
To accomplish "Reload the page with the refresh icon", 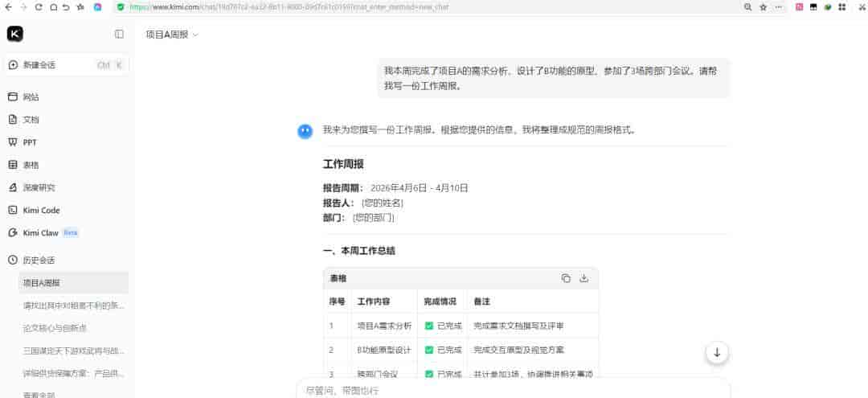I will 39,7.
